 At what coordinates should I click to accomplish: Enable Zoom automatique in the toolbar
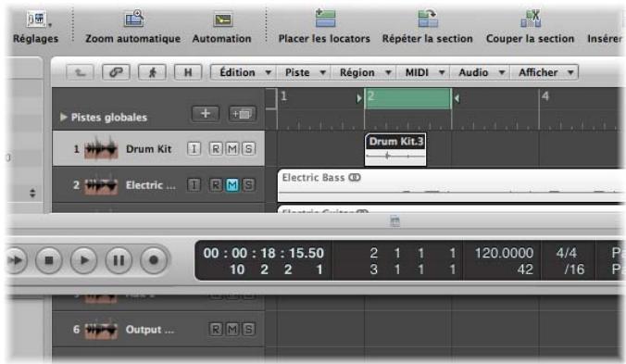click(x=133, y=19)
